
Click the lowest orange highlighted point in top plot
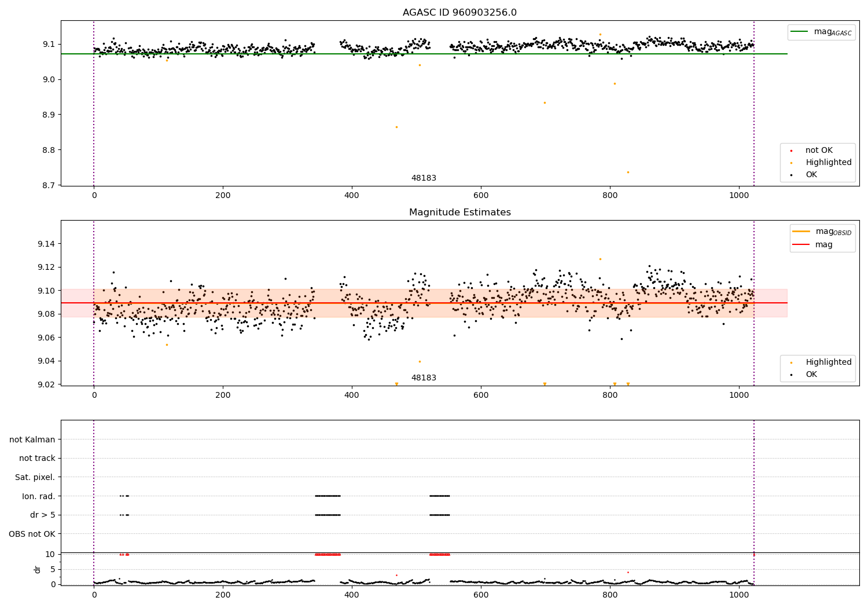click(628, 172)
